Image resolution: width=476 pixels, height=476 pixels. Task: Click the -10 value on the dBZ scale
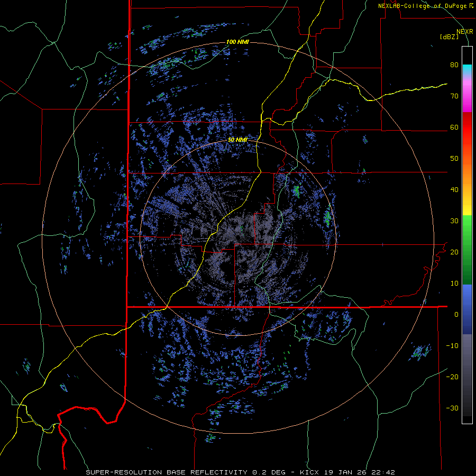coord(452,345)
